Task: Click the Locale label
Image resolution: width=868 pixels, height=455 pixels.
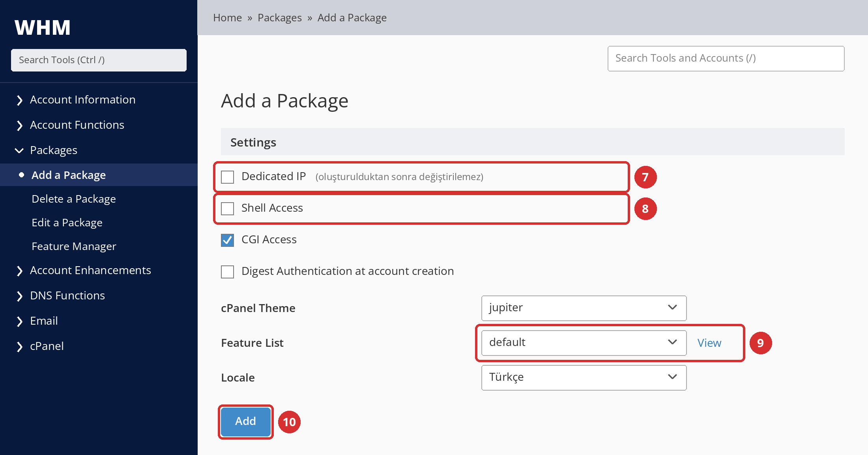Action: pos(238,378)
